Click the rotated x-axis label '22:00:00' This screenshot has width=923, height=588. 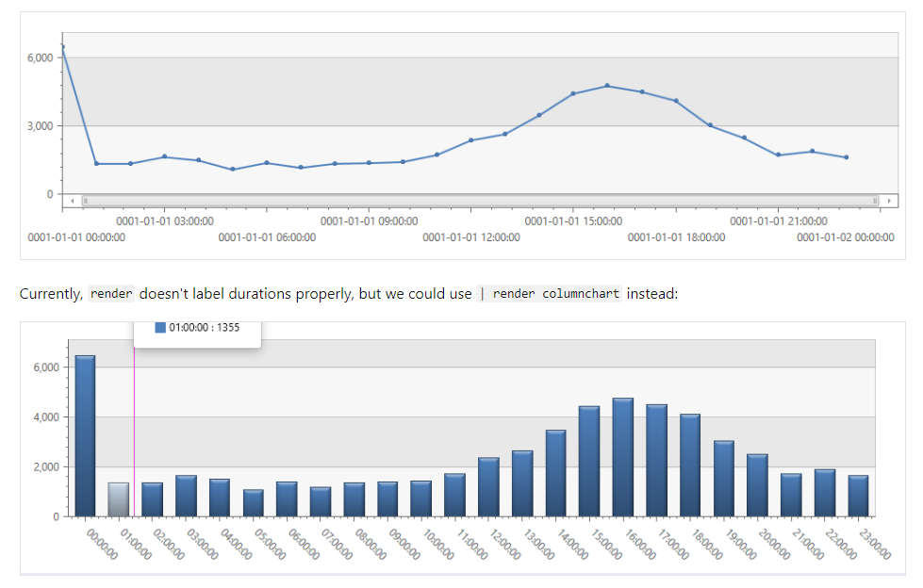point(841,544)
